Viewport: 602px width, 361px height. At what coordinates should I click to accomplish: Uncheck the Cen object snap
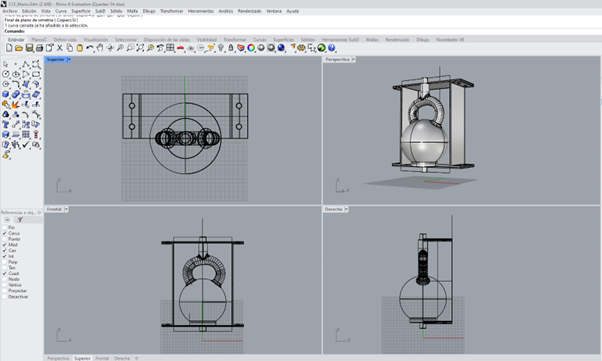click(5, 250)
